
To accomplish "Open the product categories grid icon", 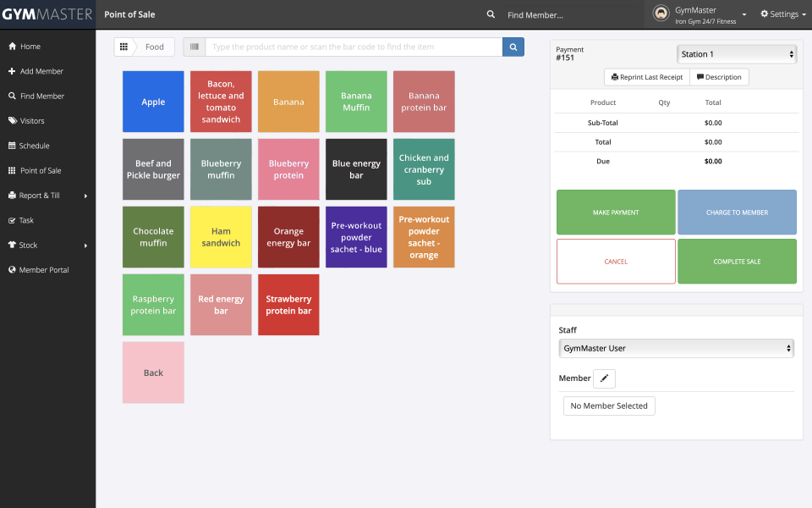I will click(123, 47).
